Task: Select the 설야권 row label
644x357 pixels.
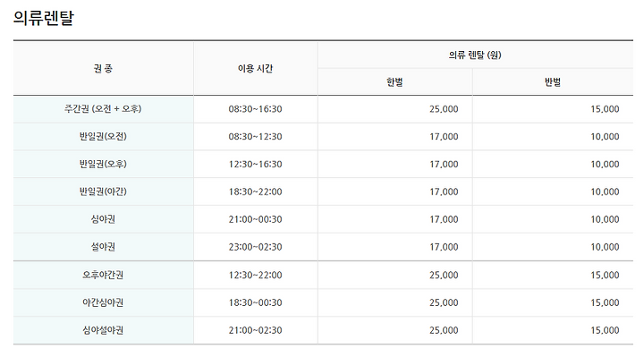Action: (103, 247)
